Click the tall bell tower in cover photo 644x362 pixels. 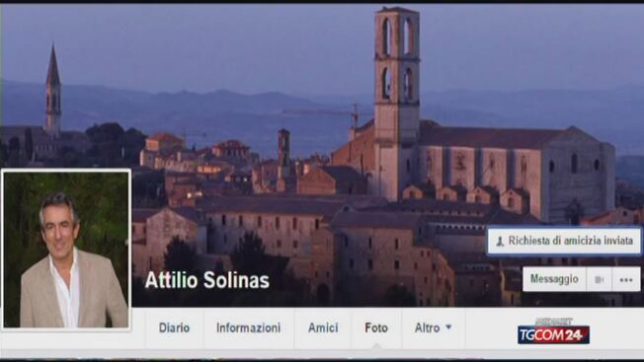click(x=396, y=103)
